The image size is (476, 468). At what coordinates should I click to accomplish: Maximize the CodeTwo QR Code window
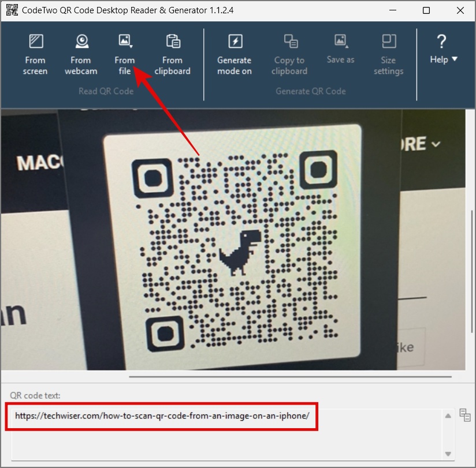(426, 10)
